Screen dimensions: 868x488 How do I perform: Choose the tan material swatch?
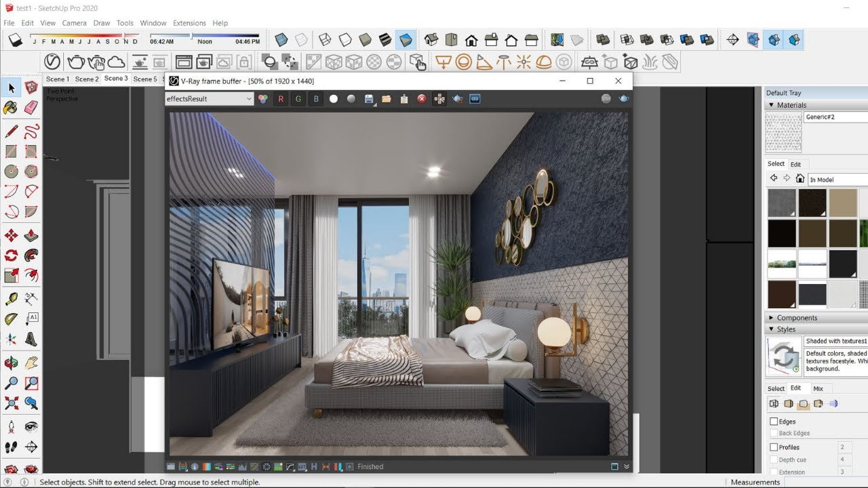point(843,203)
